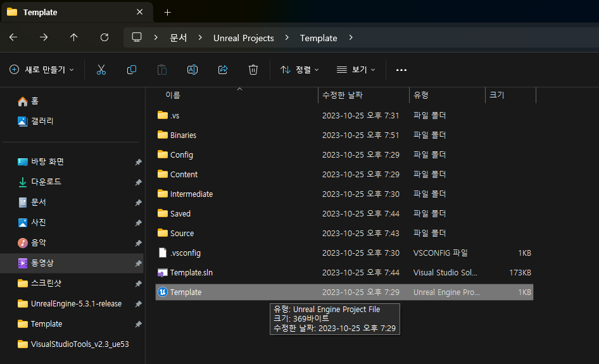Screen dimensions: 599x364
Task: Copy the selected item
Action: pyautogui.click(x=132, y=70)
